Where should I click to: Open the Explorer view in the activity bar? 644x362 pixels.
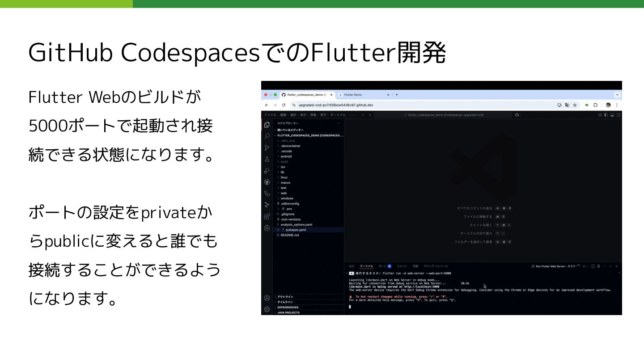[267, 125]
